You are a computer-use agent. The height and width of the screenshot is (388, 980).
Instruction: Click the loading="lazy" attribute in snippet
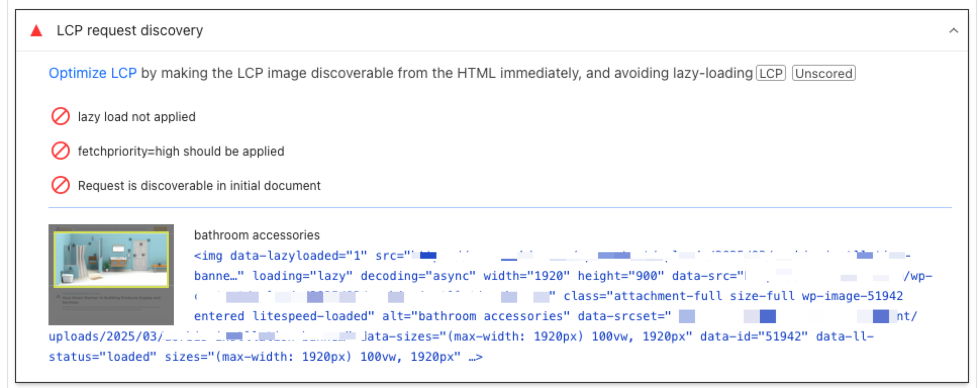coord(303,276)
